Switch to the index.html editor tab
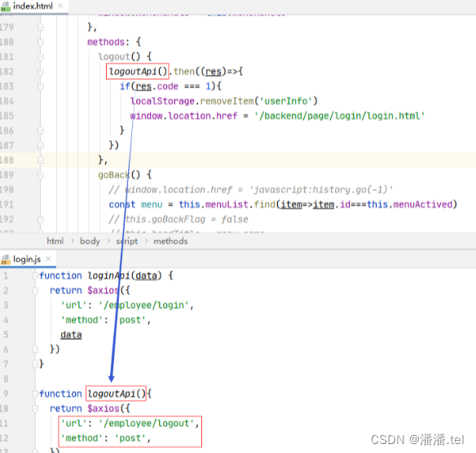This screenshot has width=476, height=453. point(33,6)
